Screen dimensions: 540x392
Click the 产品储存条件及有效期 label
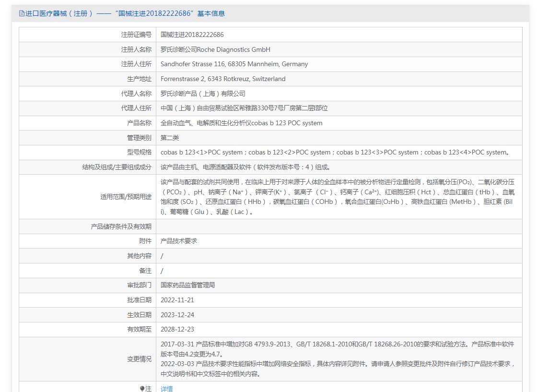point(121,226)
